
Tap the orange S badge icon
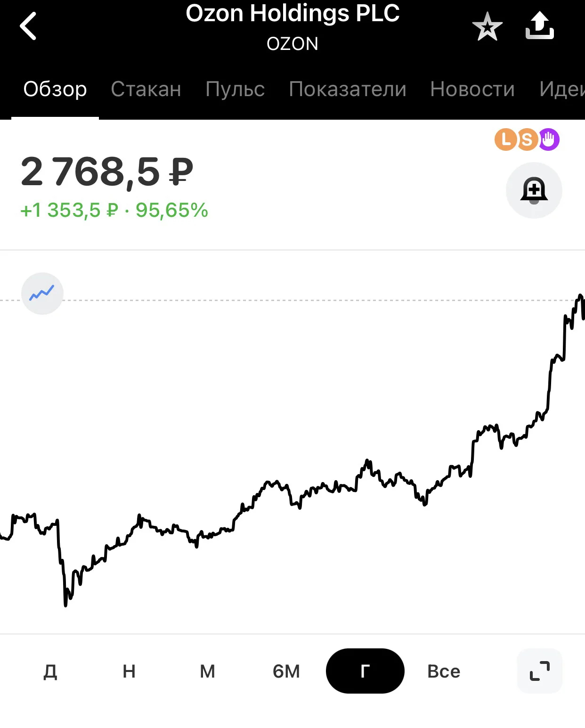[527, 139]
